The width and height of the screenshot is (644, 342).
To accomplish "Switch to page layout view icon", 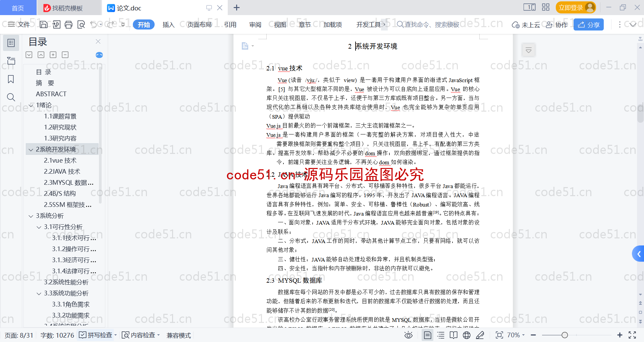I will click(427, 335).
